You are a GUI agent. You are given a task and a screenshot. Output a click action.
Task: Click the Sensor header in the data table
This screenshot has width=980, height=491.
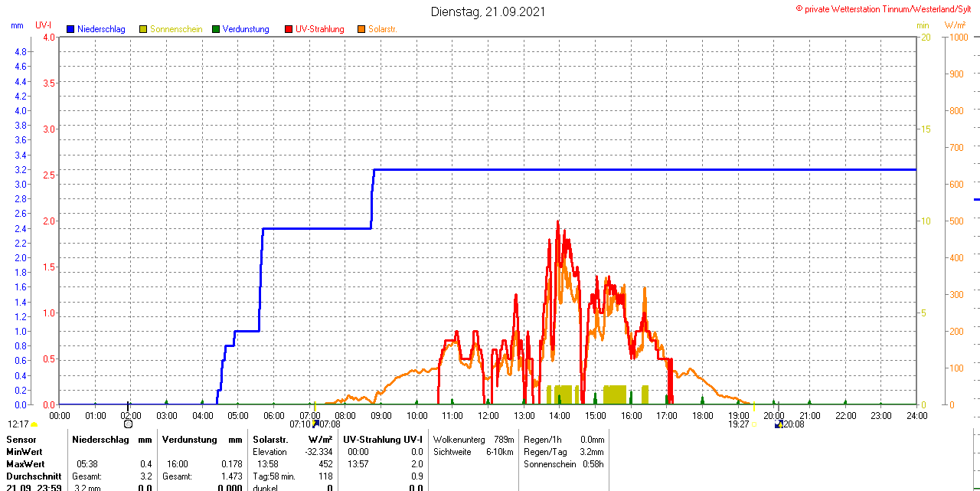[x=21, y=440]
